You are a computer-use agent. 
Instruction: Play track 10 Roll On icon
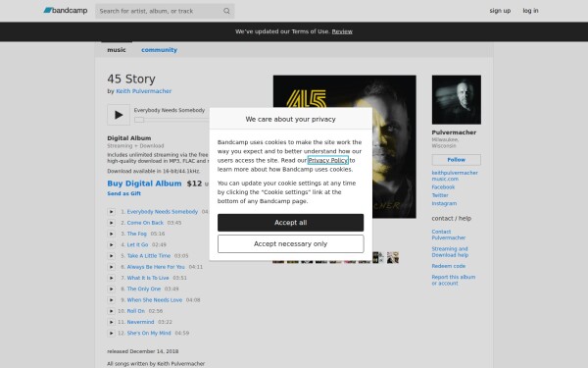(111, 311)
